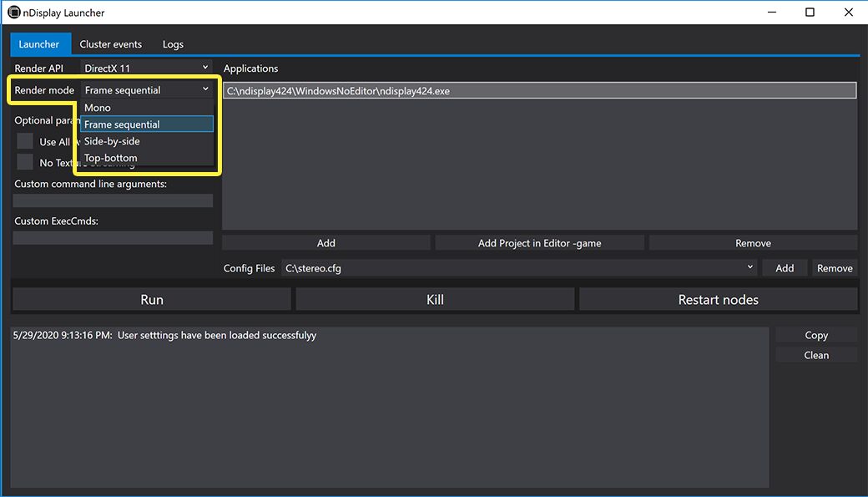Toggle the Use All Cores checkbox

coord(25,141)
